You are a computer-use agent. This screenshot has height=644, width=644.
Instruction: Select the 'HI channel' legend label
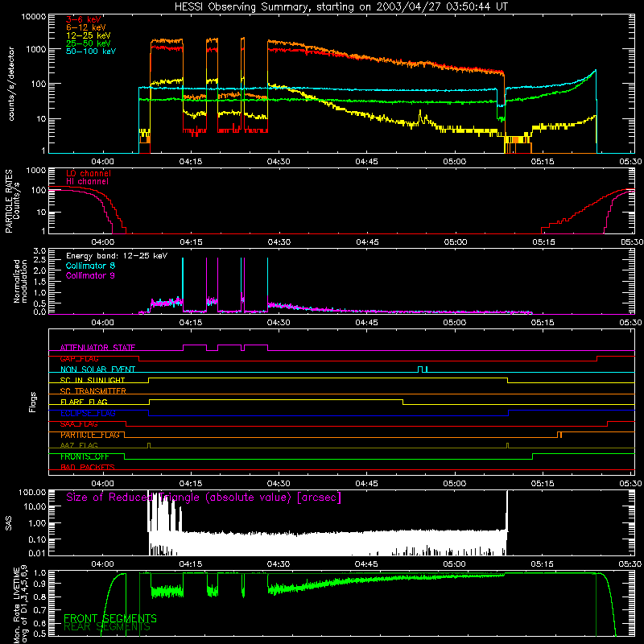click(87, 182)
